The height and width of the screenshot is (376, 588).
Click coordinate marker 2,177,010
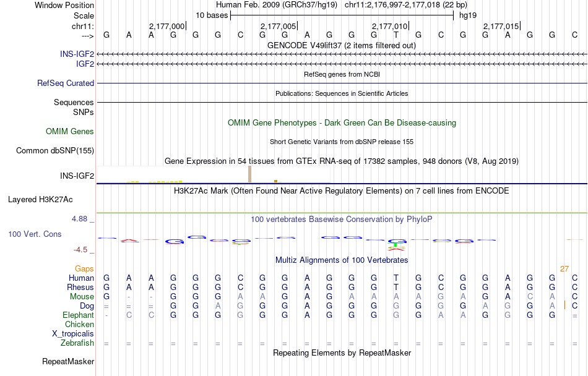click(x=389, y=26)
